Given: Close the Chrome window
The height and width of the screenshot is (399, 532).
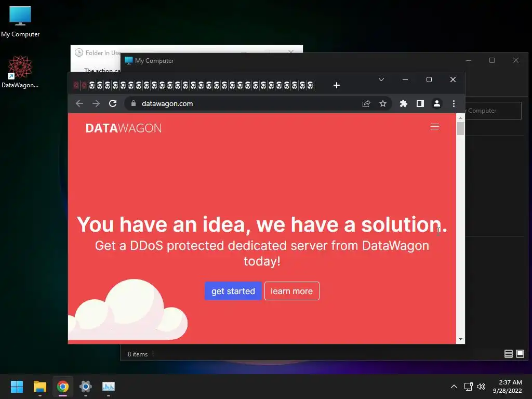Looking at the screenshot, I should point(453,79).
